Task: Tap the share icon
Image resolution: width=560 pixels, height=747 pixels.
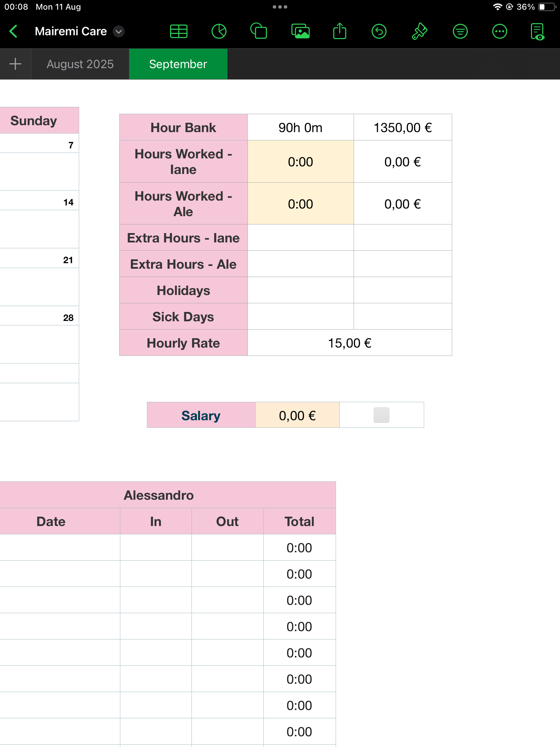Action: click(339, 31)
